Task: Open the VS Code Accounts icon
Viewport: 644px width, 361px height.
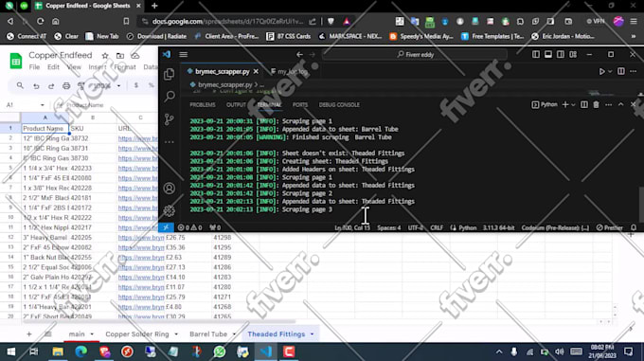Action: click(170, 189)
